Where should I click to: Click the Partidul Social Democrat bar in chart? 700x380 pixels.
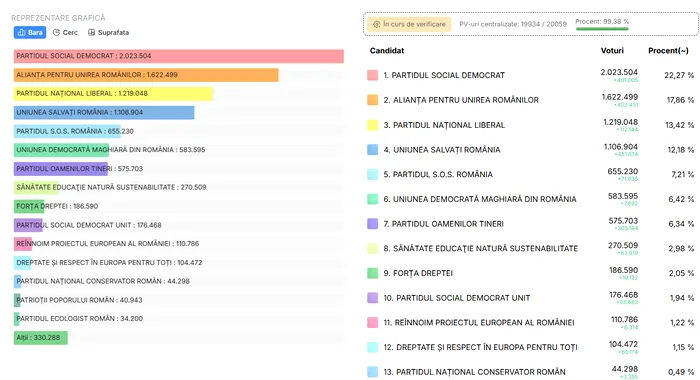[x=179, y=56]
